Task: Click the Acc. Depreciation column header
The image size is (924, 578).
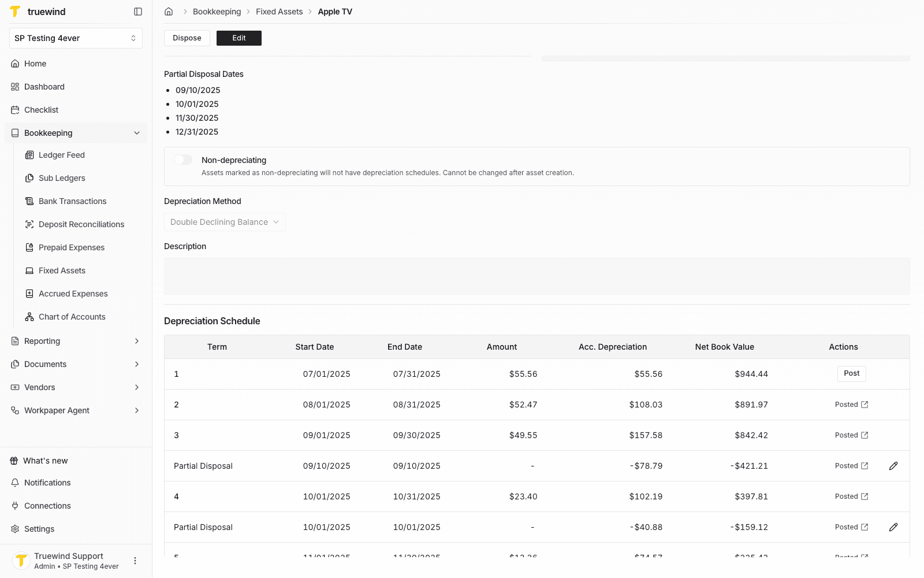Action: (x=613, y=347)
